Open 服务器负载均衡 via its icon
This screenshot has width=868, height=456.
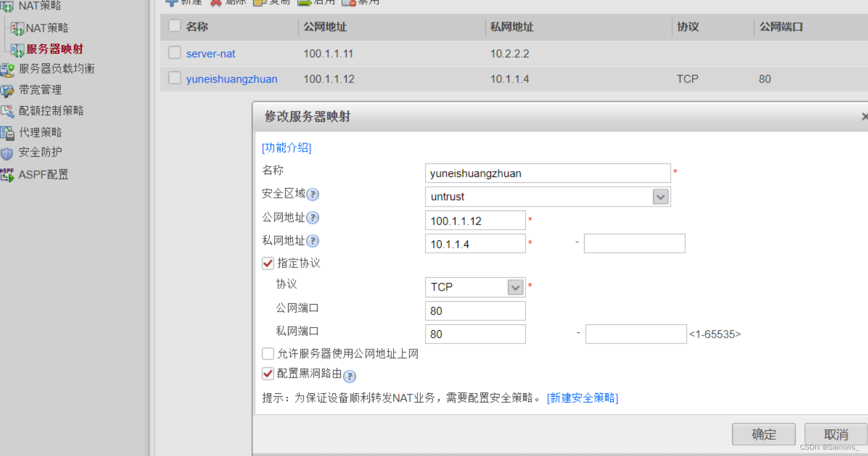(7, 70)
